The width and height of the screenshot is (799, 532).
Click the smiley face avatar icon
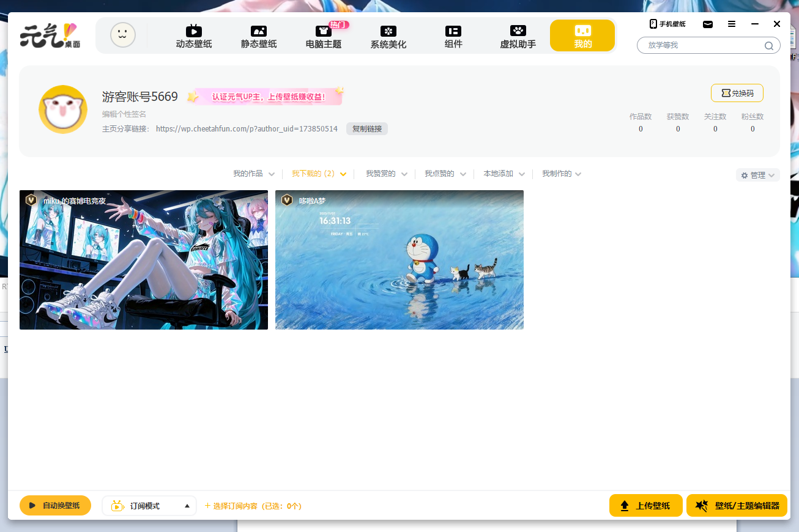[123, 35]
